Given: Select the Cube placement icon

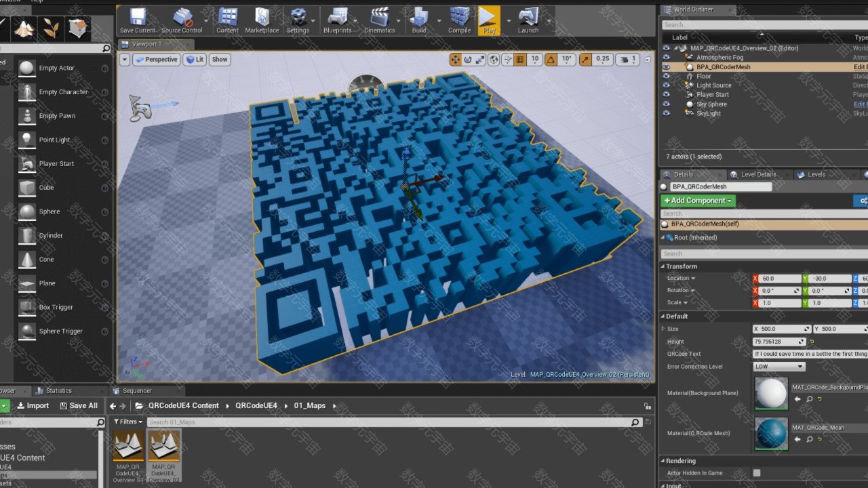Looking at the screenshot, I should (x=27, y=188).
